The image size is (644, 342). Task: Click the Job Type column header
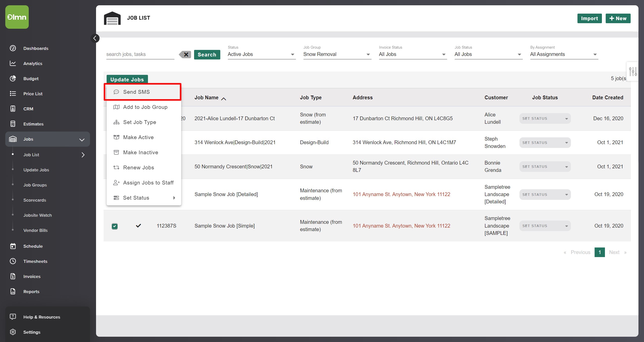311,98
